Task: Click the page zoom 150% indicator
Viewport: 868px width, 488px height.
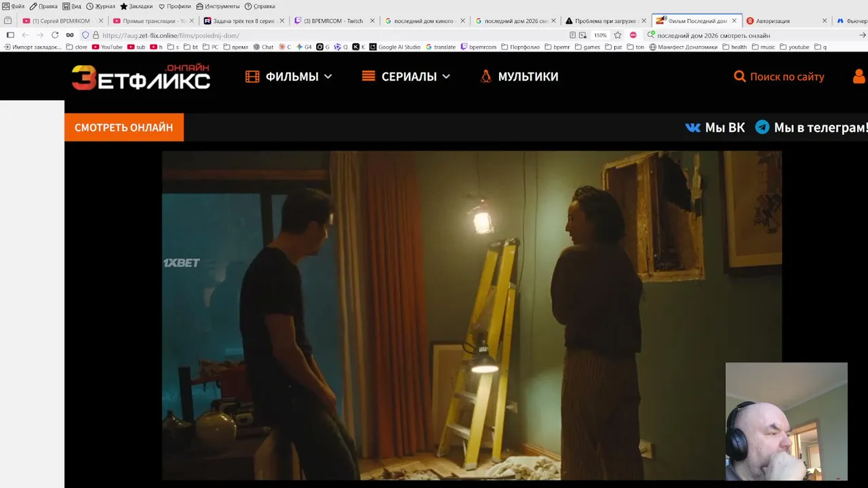Action: [x=600, y=35]
